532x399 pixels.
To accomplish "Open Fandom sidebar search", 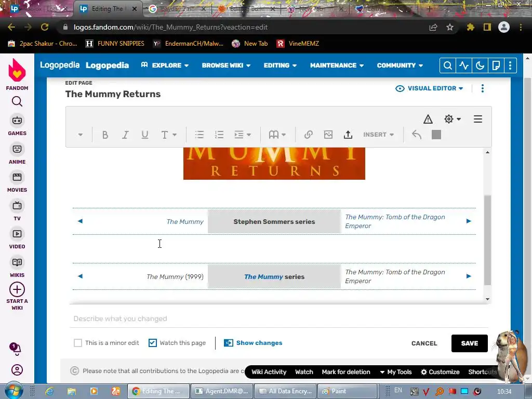I will click(x=17, y=101).
